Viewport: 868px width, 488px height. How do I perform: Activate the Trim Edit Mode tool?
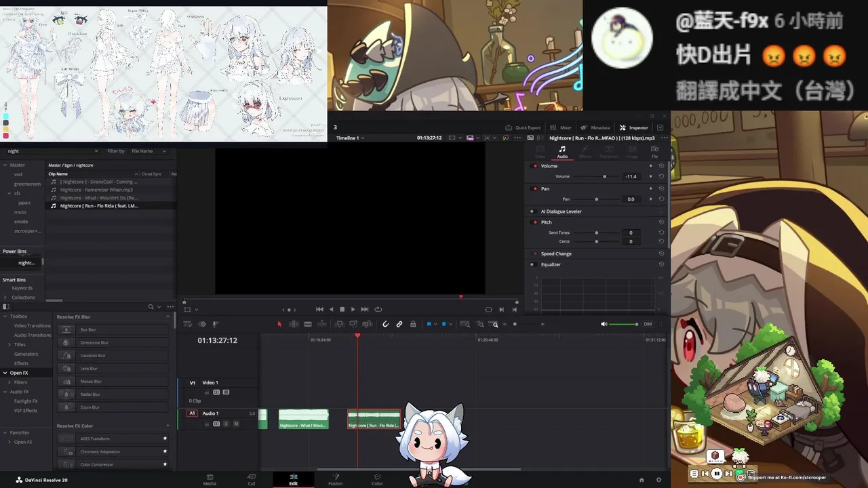click(294, 324)
